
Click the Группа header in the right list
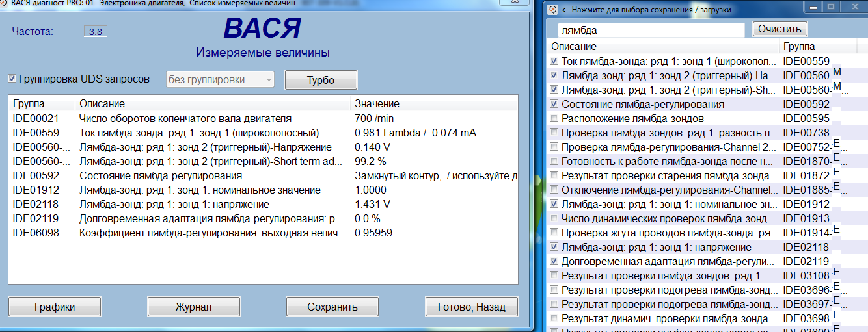[x=798, y=47]
